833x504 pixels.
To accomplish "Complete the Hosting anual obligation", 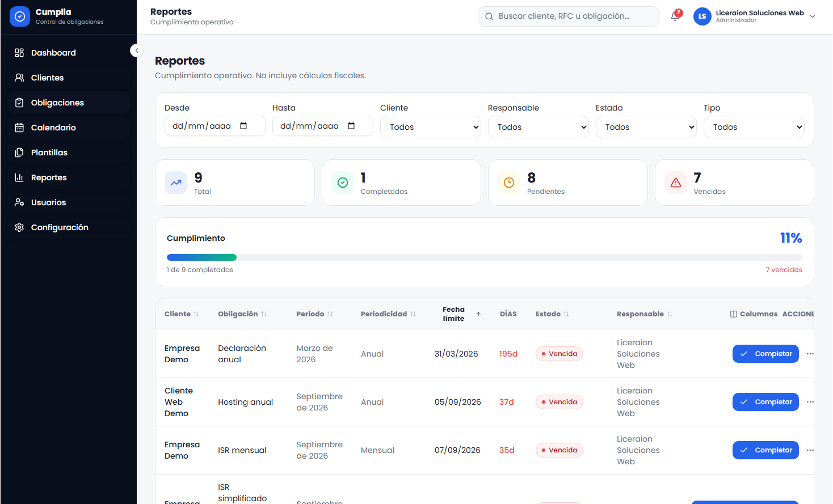I will (765, 402).
